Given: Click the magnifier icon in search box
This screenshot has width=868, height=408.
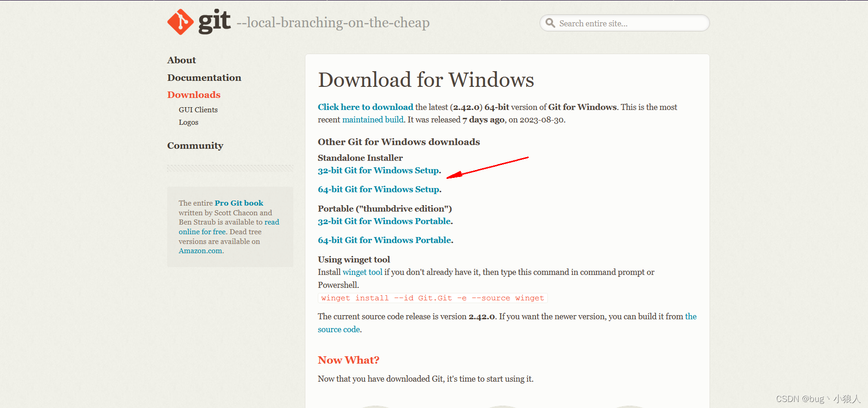Looking at the screenshot, I should [550, 23].
